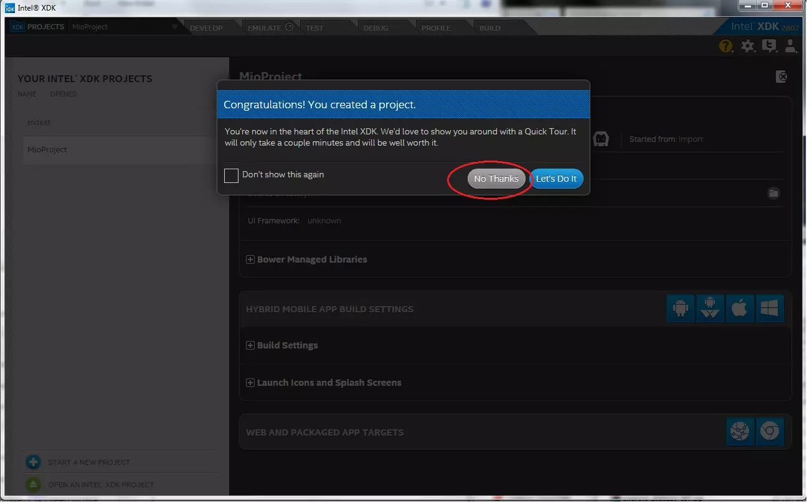Screen dimensions: 812x504
Task: Click the Cordova robot icon near Started from
Action: (601, 139)
